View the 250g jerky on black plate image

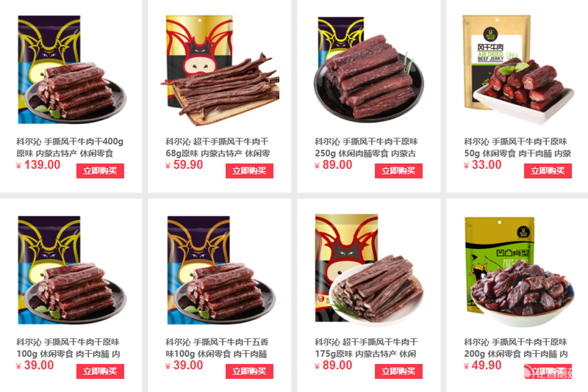[x=369, y=70]
